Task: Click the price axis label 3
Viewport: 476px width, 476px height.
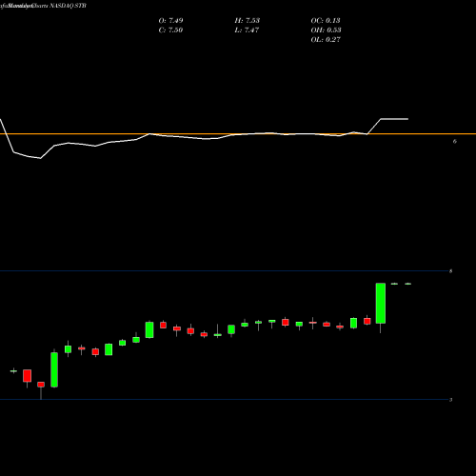Action: 450,400
